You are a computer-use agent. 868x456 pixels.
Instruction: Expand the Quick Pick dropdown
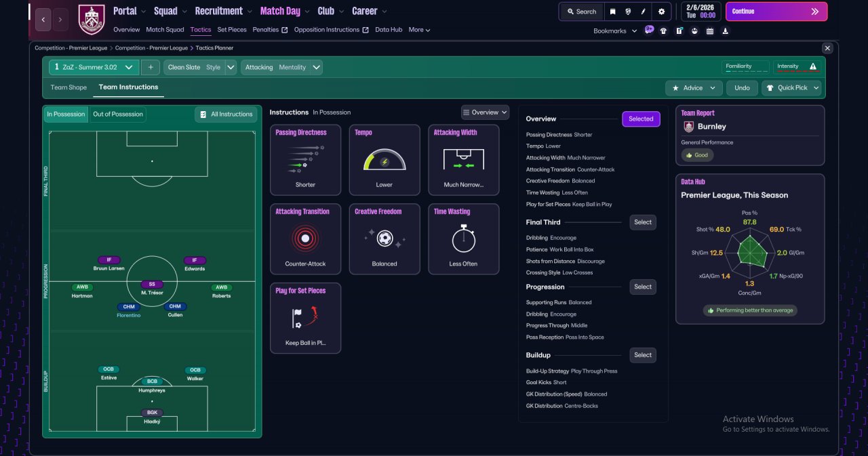tap(791, 88)
